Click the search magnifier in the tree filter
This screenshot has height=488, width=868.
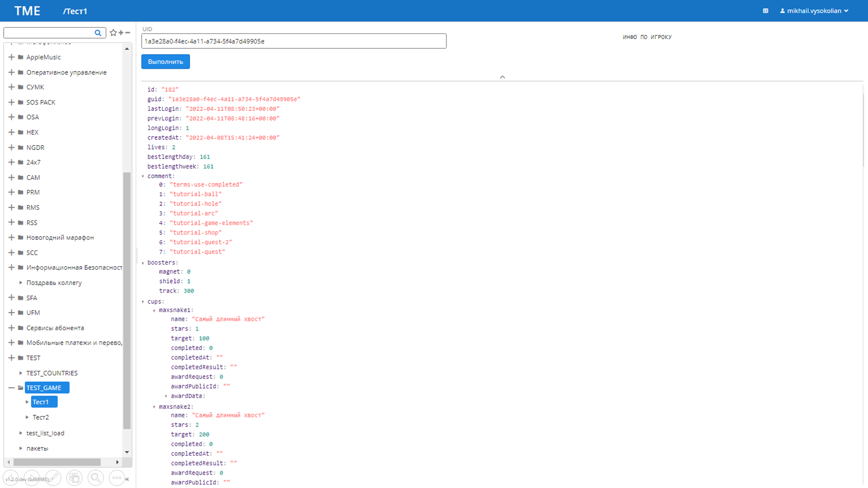point(98,33)
